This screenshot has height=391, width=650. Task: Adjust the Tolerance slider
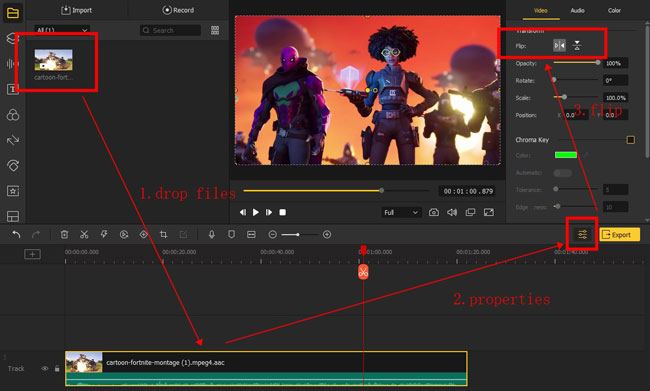coord(576,189)
